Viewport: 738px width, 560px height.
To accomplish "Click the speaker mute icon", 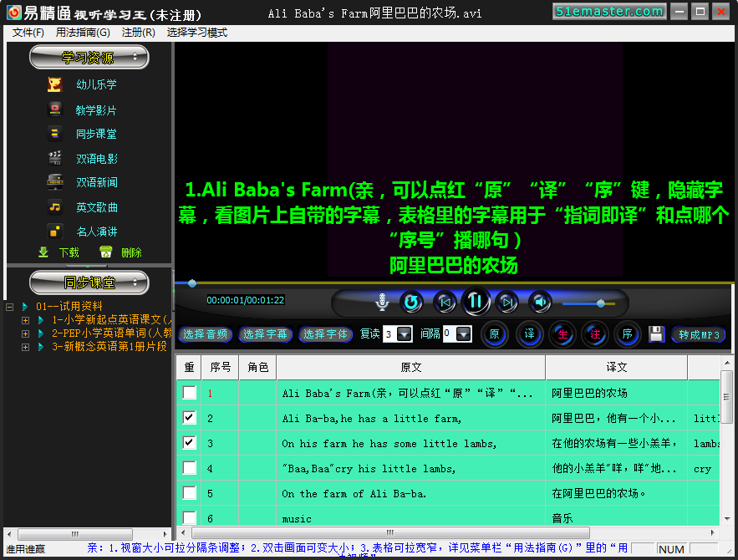I will (x=541, y=302).
